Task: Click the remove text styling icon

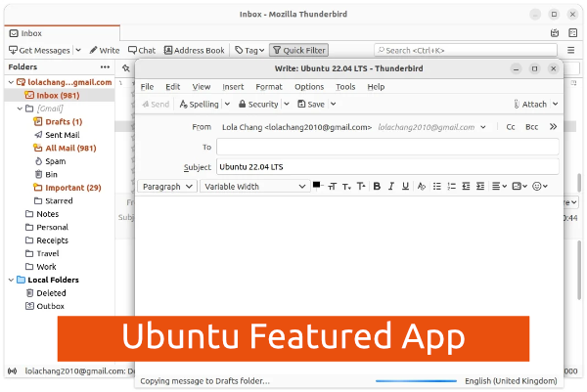Action: 421,186
